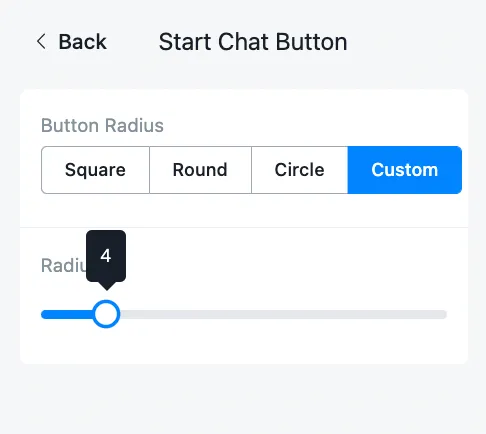The height and width of the screenshot is (434, 486).
Task: Click blank space below the radius slider
Action: (x=244, y=347)
